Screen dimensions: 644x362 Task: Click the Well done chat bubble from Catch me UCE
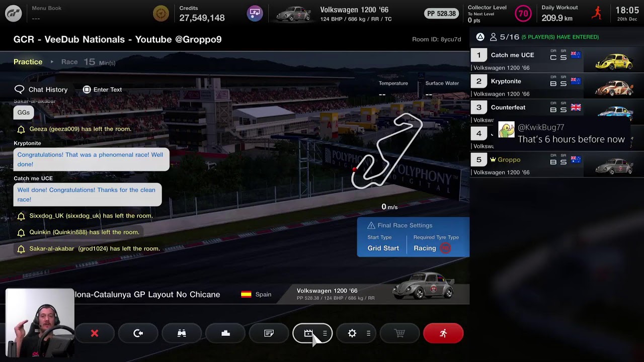pos(88,195)
